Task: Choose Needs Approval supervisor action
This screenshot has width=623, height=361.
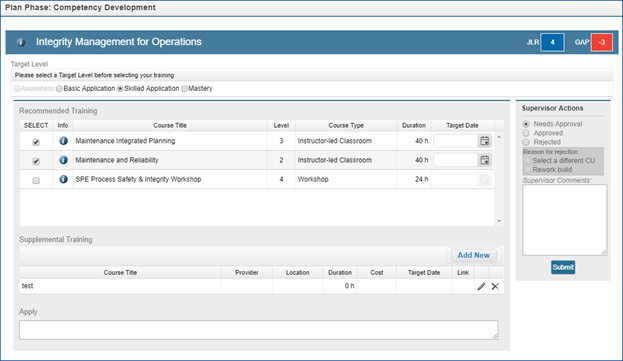Action: pyautogui.click(x=526, y=124)
